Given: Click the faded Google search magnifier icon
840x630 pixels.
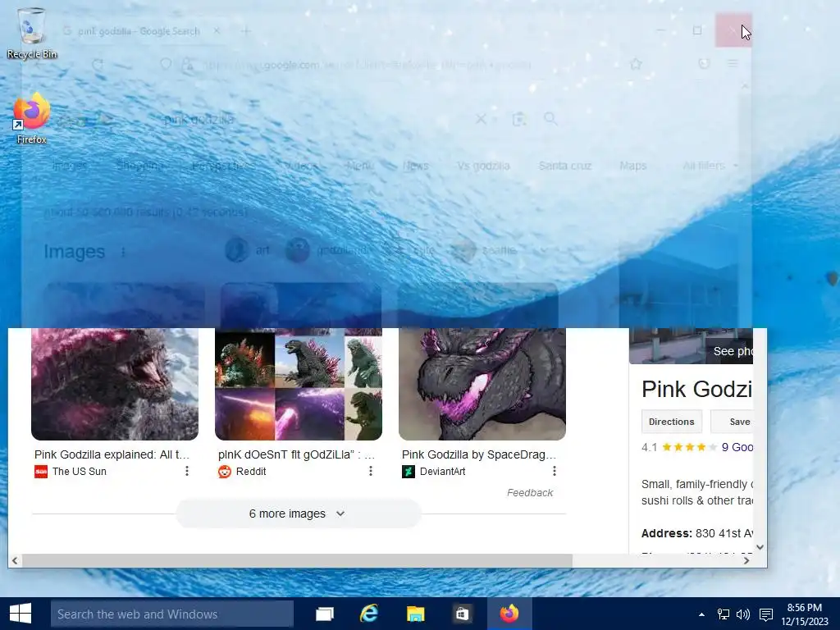Looking at the screenshot, I should (x=550, y=118).
